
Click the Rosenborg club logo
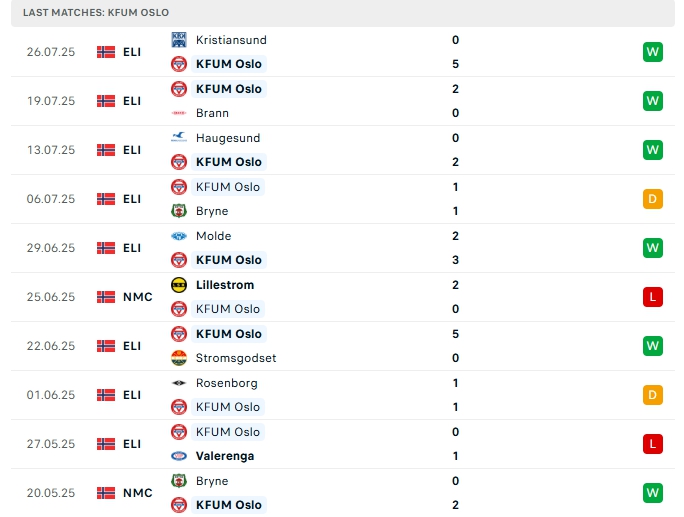click(179, 383)
